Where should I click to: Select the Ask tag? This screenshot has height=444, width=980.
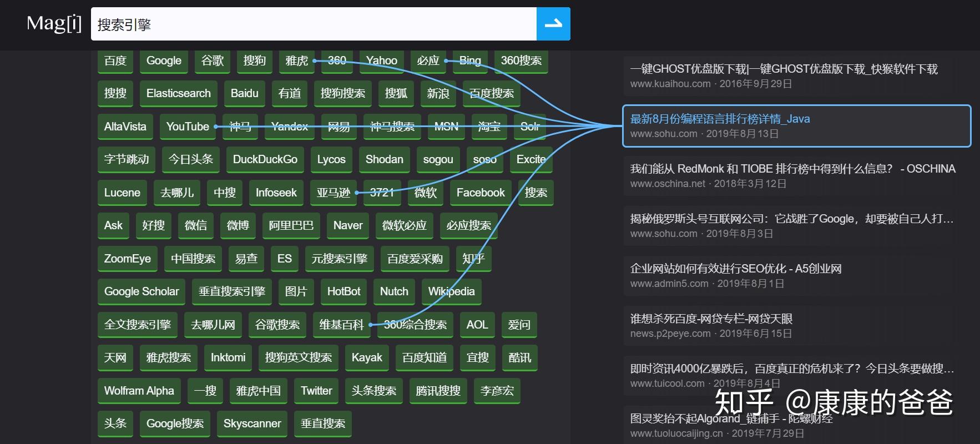(x=113, y=225)
